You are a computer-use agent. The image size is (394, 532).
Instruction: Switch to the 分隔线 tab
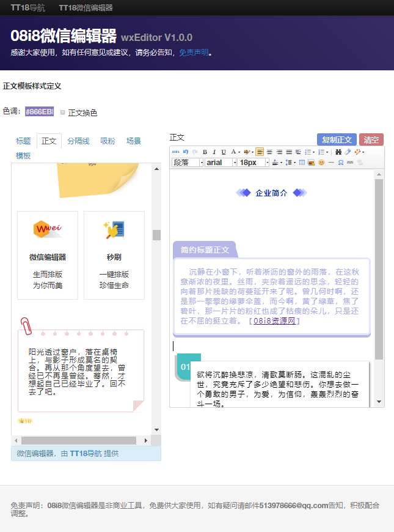[x=78, y=141]
